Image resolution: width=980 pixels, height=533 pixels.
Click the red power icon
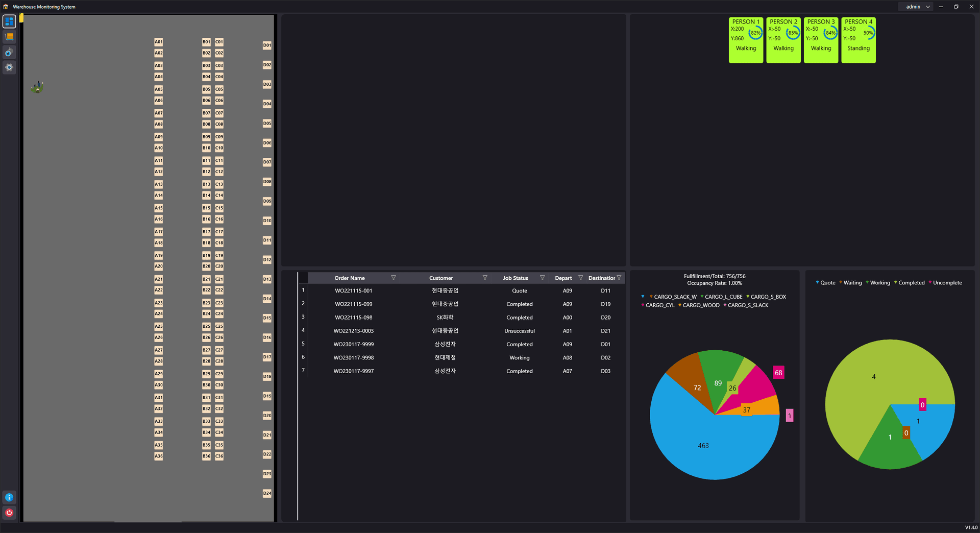[9, 513]
